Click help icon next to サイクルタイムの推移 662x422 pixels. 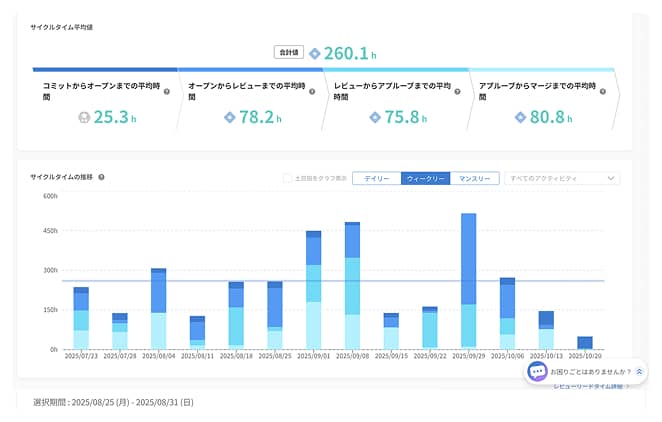[x=101, y=177]
